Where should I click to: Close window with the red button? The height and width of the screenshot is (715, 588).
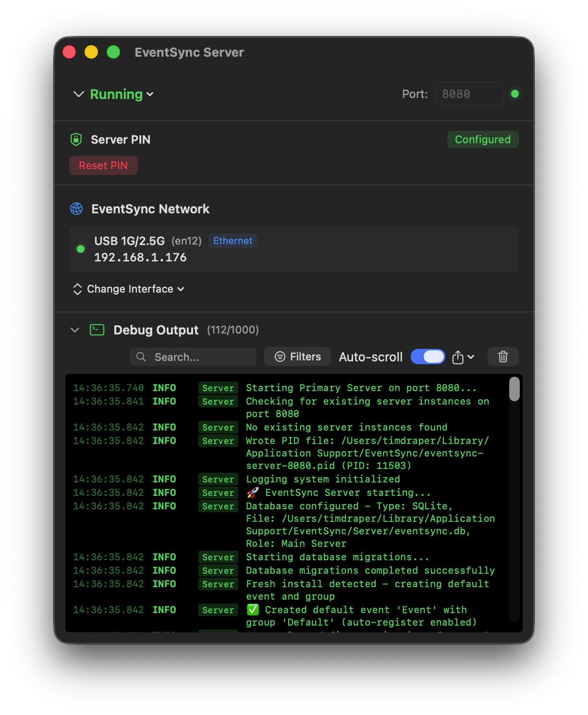coord(69,52)
